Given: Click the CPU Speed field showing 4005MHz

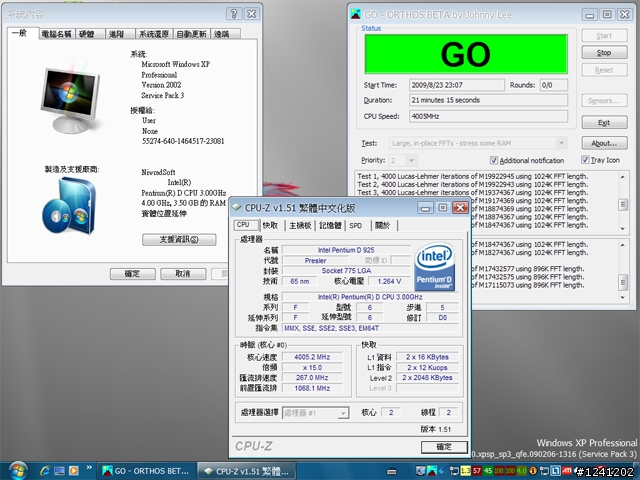Looking at the screenshot, I should click(489, 116).
